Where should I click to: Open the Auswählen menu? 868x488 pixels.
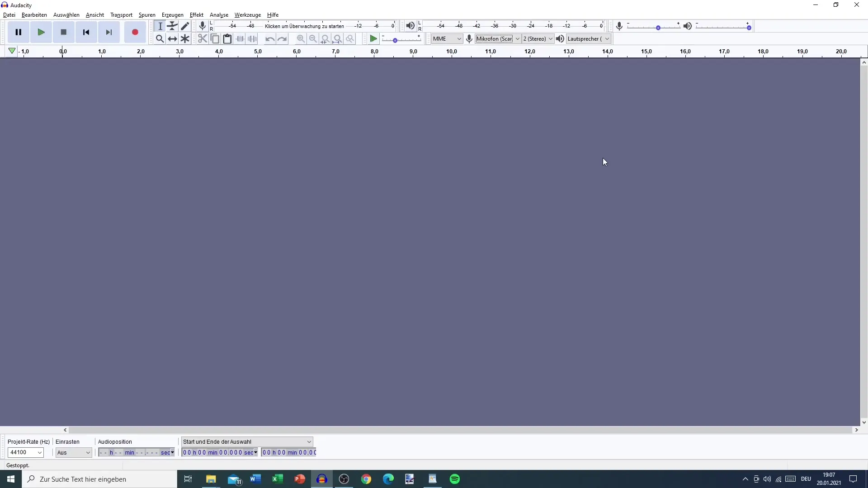66,15
